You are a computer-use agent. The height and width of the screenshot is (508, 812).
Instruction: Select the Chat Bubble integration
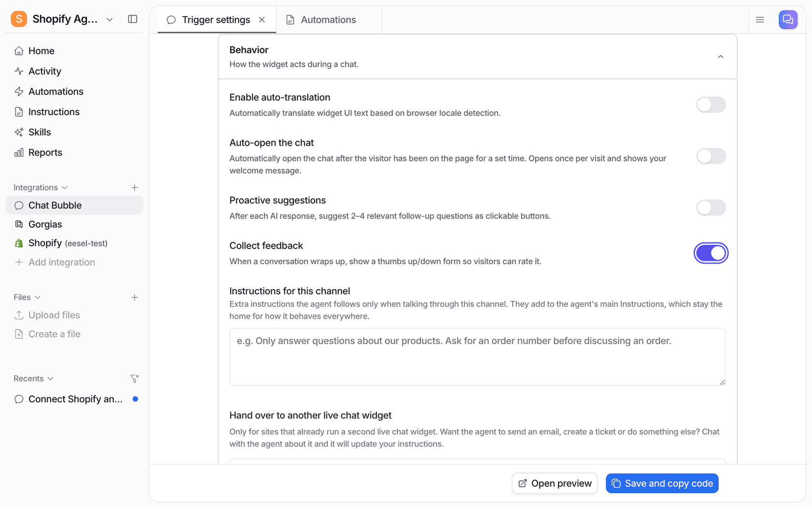[x=74, y=205]
